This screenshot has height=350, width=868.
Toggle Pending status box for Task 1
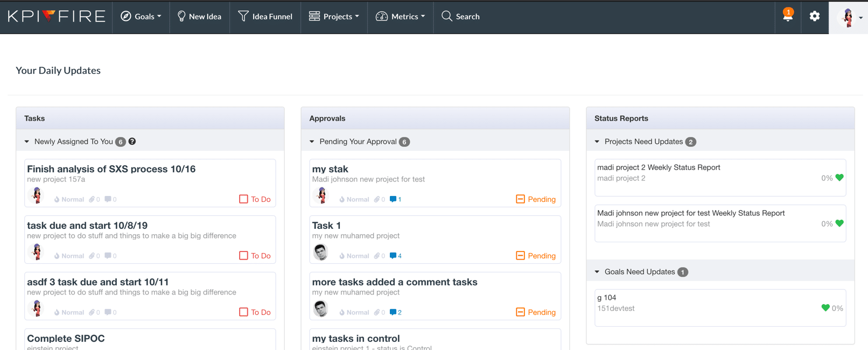[x=520, y=256]
